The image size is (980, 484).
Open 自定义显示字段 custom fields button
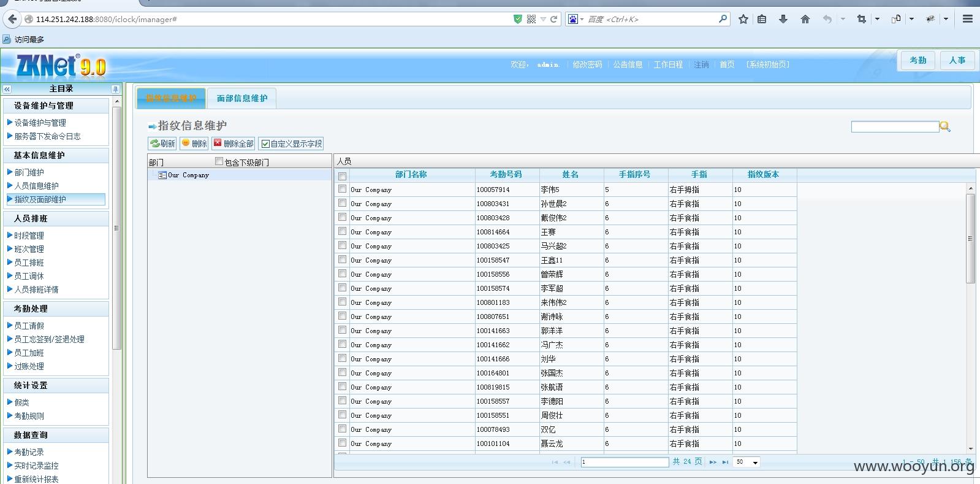click(x=291, y=144)
